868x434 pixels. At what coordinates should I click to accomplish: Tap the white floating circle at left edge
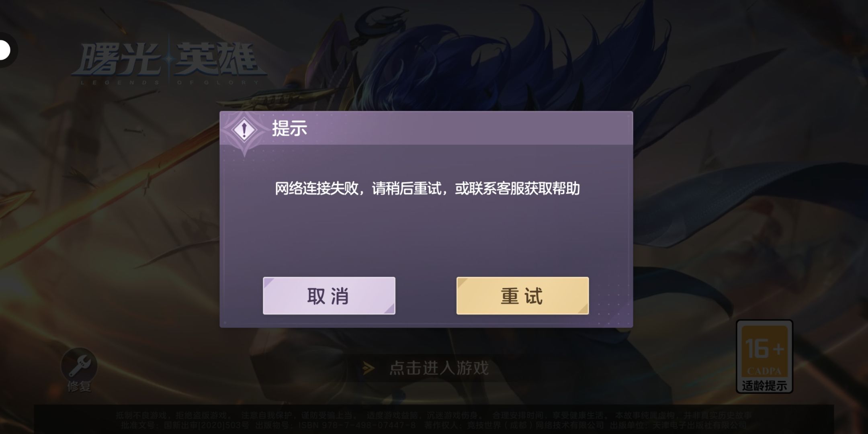coord(4,51)
